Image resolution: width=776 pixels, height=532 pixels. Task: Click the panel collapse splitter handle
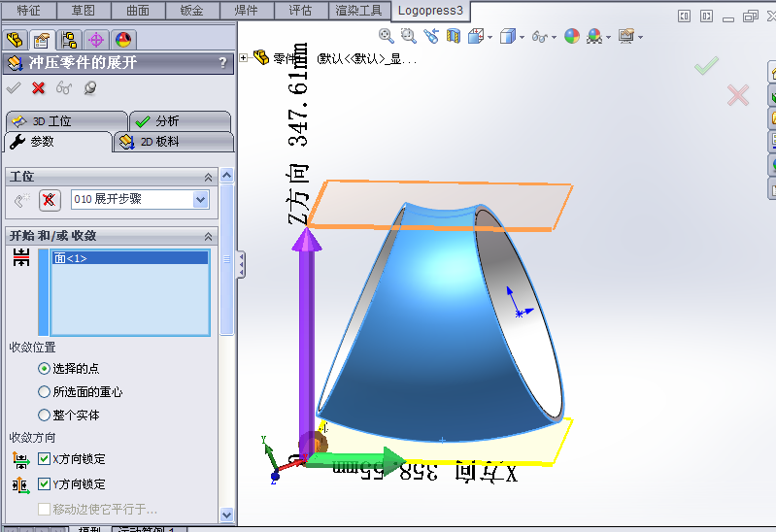241,265
